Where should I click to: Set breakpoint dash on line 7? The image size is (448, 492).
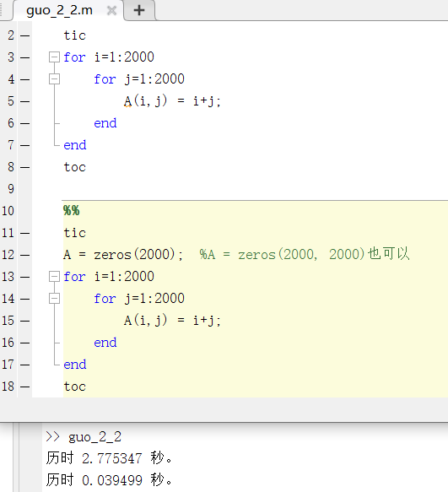coord(25,146)
